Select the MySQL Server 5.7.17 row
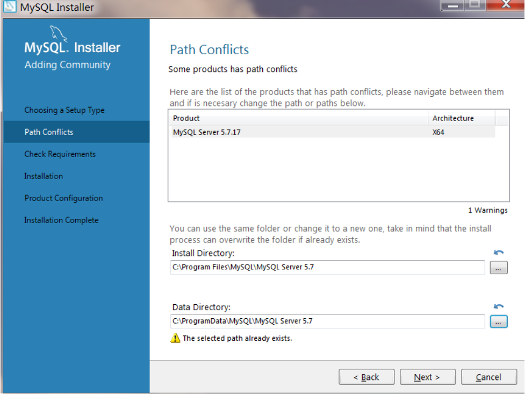Screen dimensions: 532x394 coord(333,132)
